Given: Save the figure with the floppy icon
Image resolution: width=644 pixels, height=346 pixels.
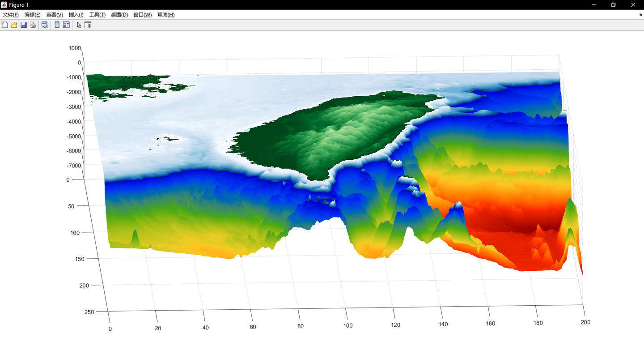Looking at the screenshot, I should click(x=24, y=25).
